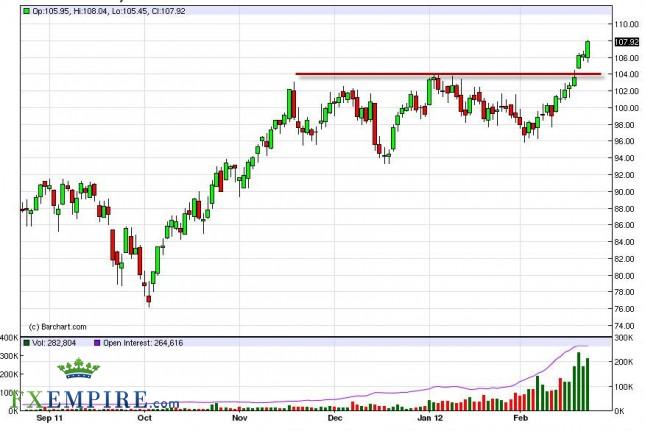
Task: Select the Vol: 282,804 readout
Action: click(x=54, y=343)
